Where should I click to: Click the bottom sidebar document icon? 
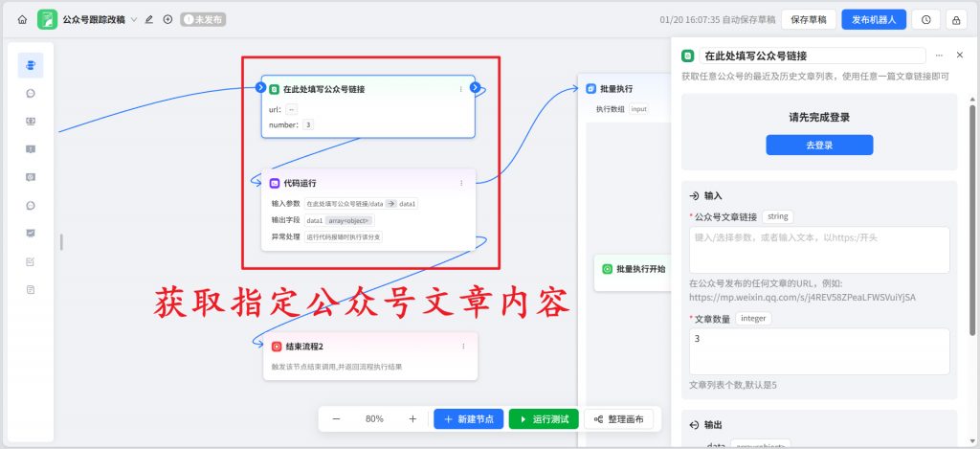(x=31, y=289)
